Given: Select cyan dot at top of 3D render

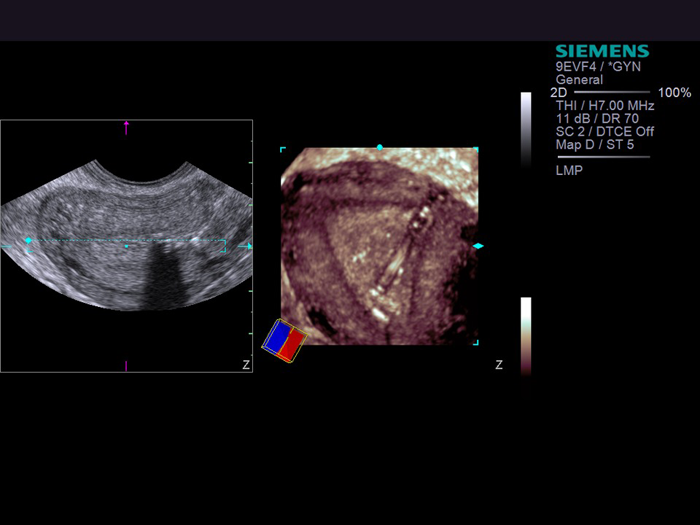Looking at the screenshot, I should tap(379, 147).
